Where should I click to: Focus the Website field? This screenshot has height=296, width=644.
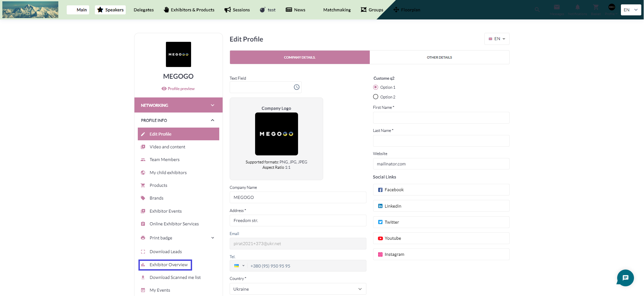(441, 164)
